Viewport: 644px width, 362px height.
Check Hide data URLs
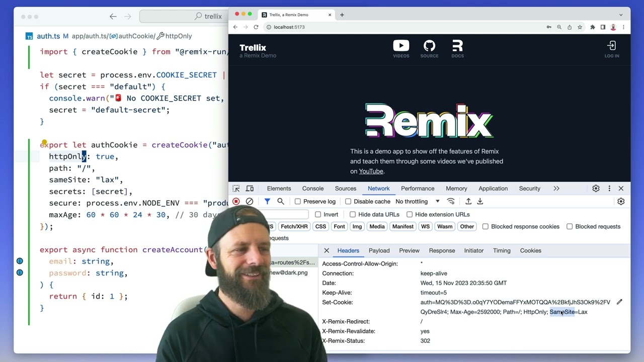pos(353,215)
